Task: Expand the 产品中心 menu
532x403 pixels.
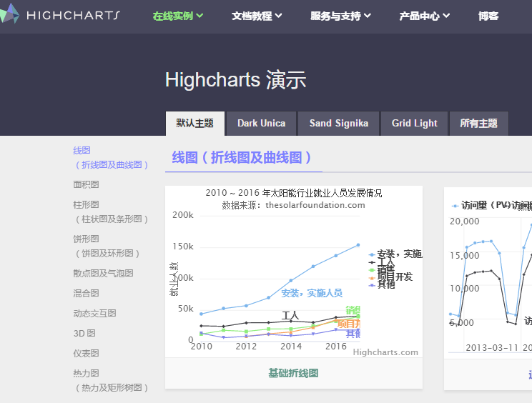Action: 425,16
